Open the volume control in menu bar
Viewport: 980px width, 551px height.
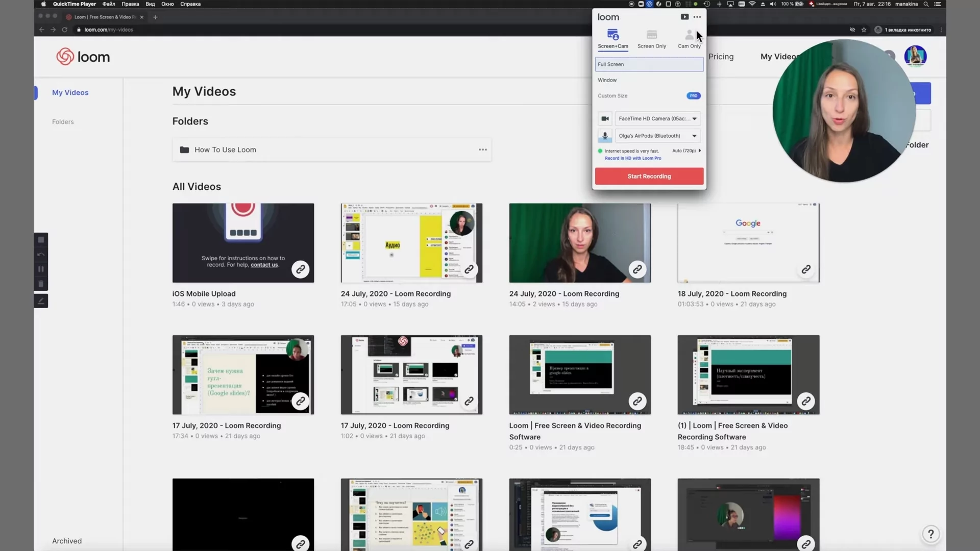pos(773,4)
